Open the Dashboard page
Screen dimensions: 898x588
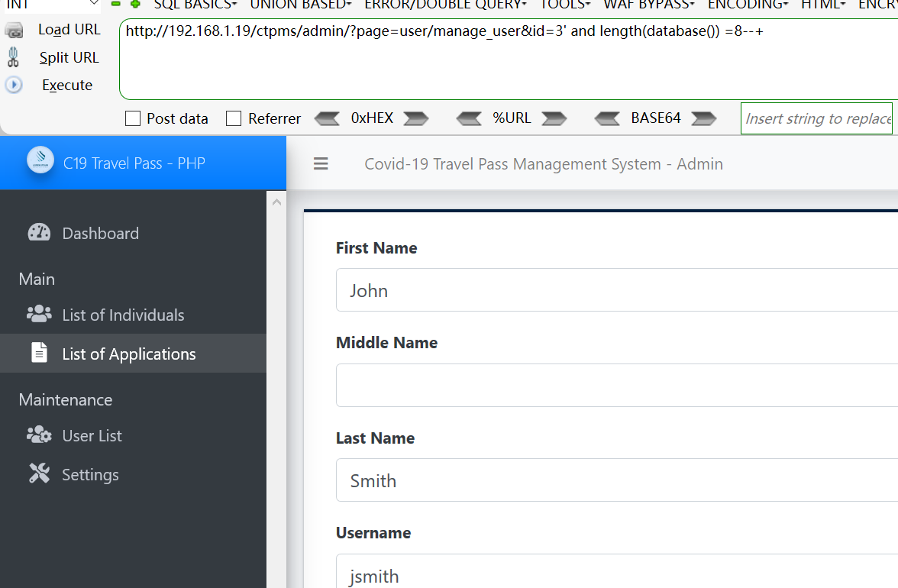pos(133,233)
